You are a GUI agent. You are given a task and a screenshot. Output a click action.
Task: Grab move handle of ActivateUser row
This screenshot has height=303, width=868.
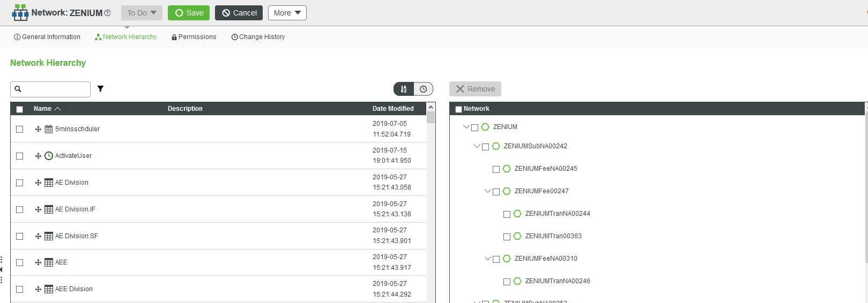[x=38, y=156]
